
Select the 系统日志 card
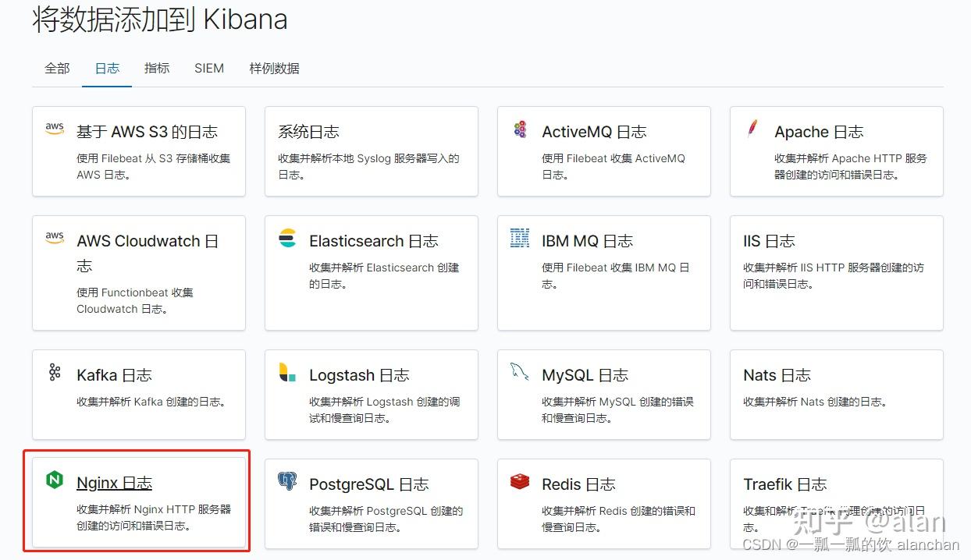point(309,131)
